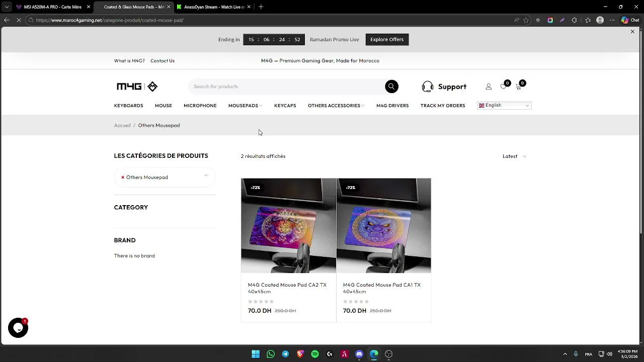644x362 pixels.
Task: Open the chat bubble widget
Action: pos(18,328)
